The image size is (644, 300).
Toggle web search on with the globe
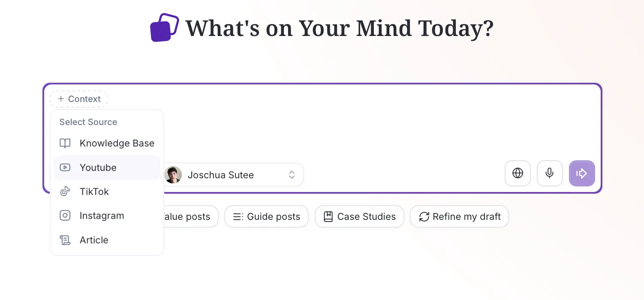[x=518, y=173]
